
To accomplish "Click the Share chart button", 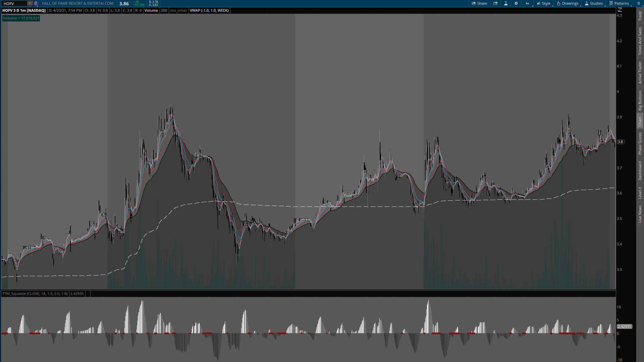I will [x=479, y=3].
